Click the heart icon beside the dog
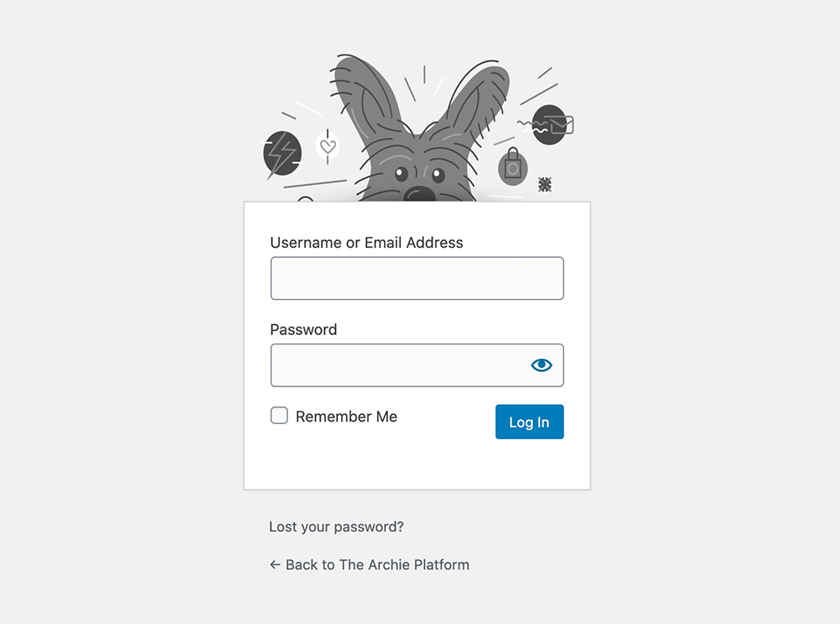Viewport: 840px width, 624px height. (x=328, y=147)
